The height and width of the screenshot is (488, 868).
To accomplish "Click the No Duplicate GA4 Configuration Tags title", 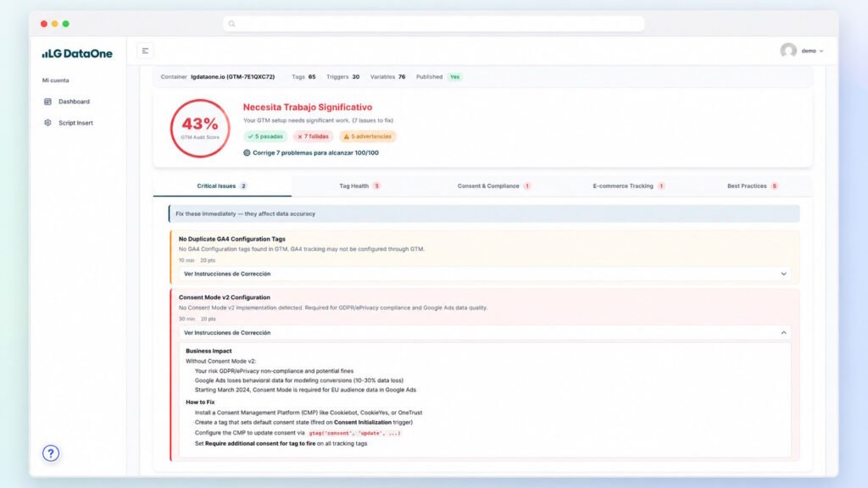I will pyautogui.click(x=232, y=239).
